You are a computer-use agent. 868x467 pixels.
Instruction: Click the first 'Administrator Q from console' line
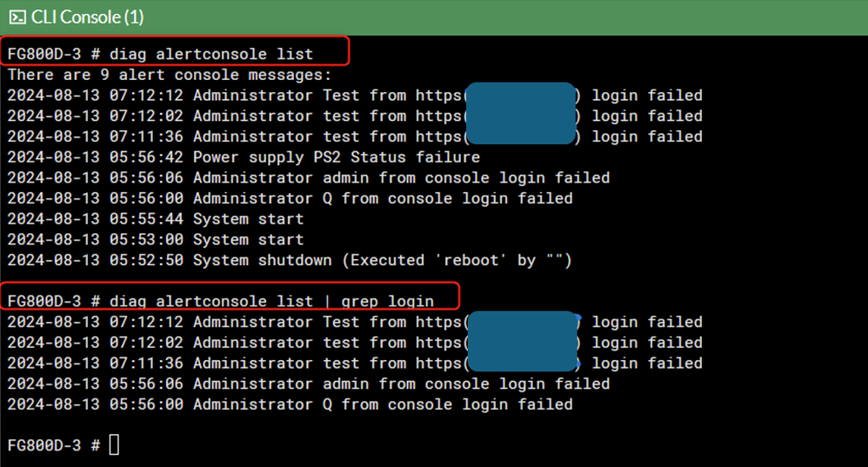[x=383, y=198]
